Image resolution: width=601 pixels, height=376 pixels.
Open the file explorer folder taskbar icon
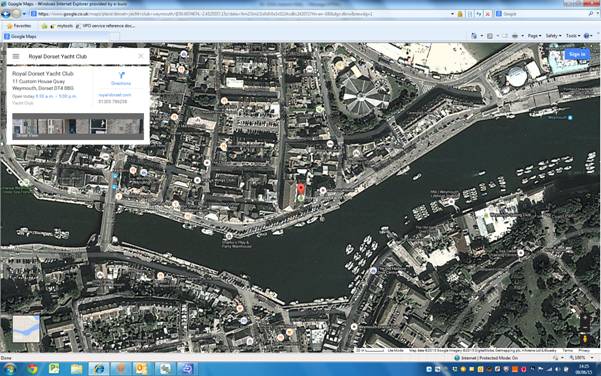click(76, 369)
